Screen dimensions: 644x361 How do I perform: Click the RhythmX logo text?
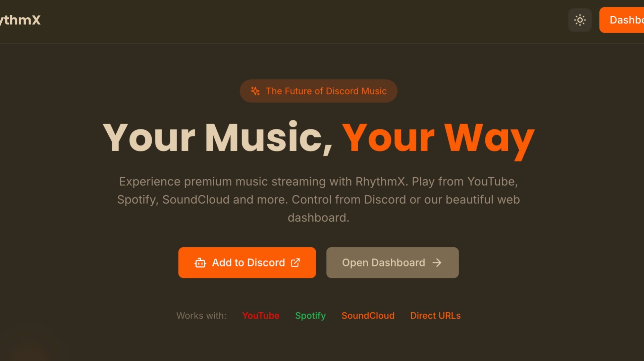point(20,20)
